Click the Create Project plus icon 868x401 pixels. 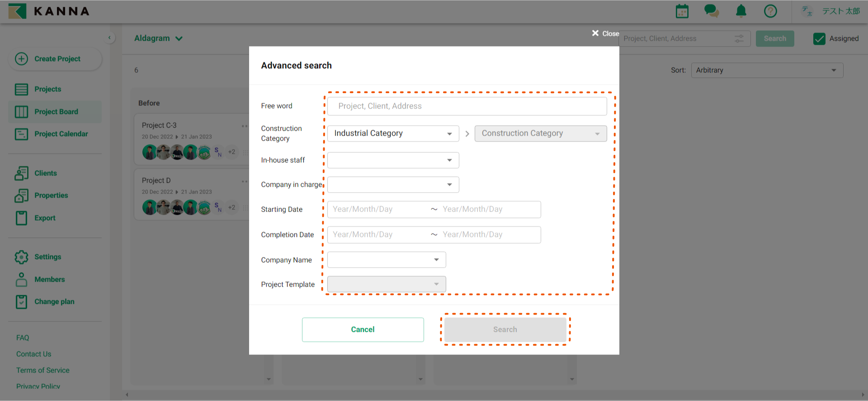point(21,59)
